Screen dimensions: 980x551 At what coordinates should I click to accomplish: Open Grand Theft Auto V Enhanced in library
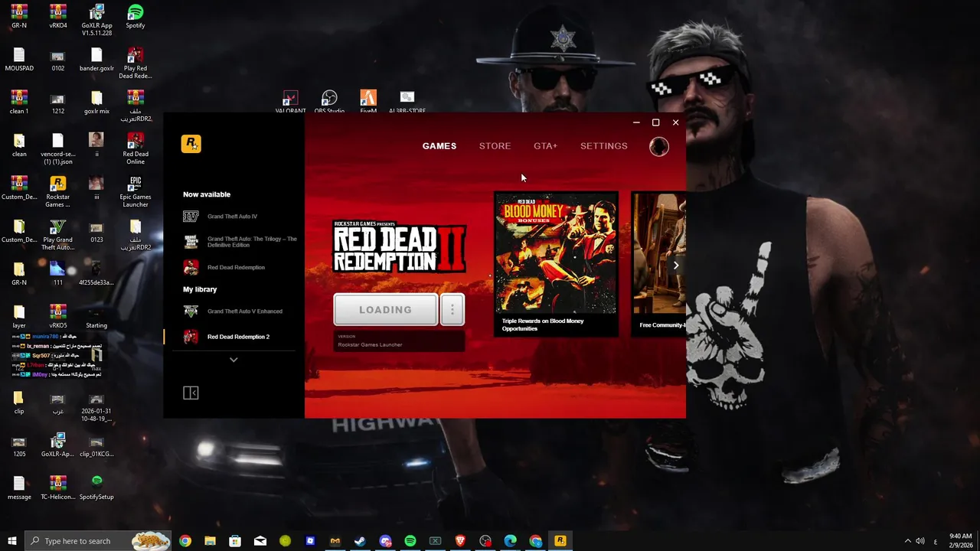pyautogui.click(x=233, y=311)
